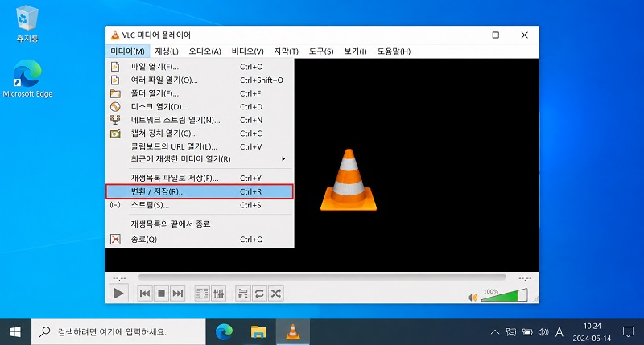644x345 pixels.
Task: Select 폴더 열기(F)... entry
Action: click(200, 93)
